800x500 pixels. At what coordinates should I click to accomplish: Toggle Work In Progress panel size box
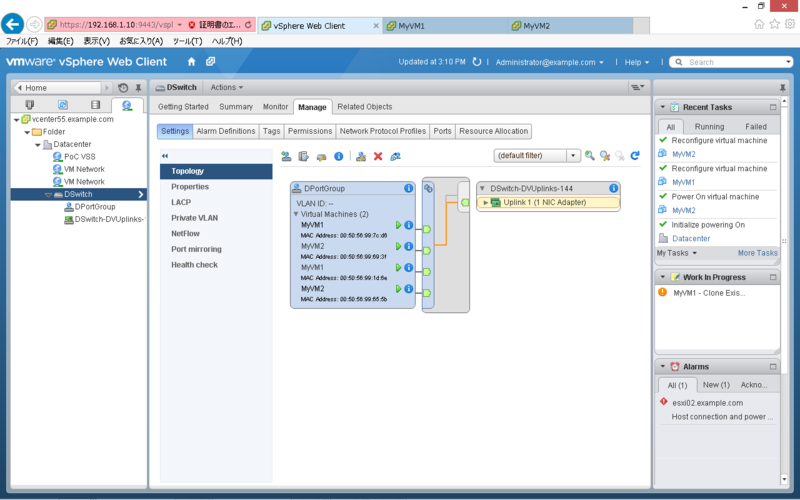point(772,277)
